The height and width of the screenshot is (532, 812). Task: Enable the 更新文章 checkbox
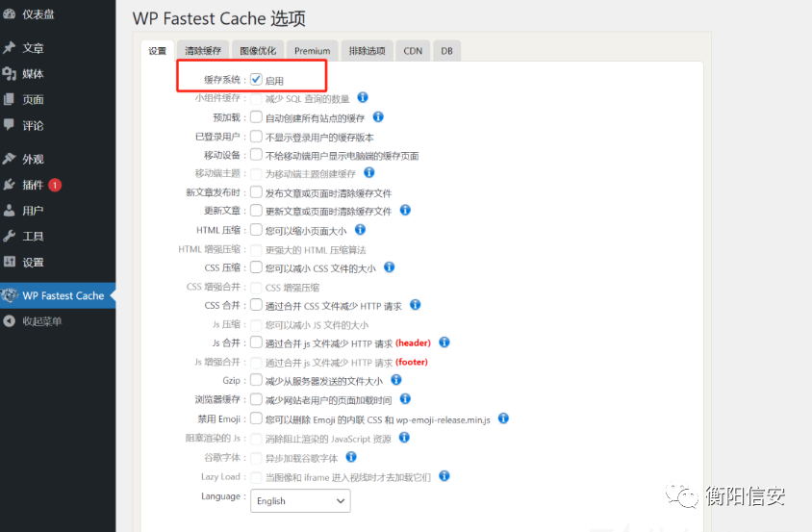coord(256,211)
